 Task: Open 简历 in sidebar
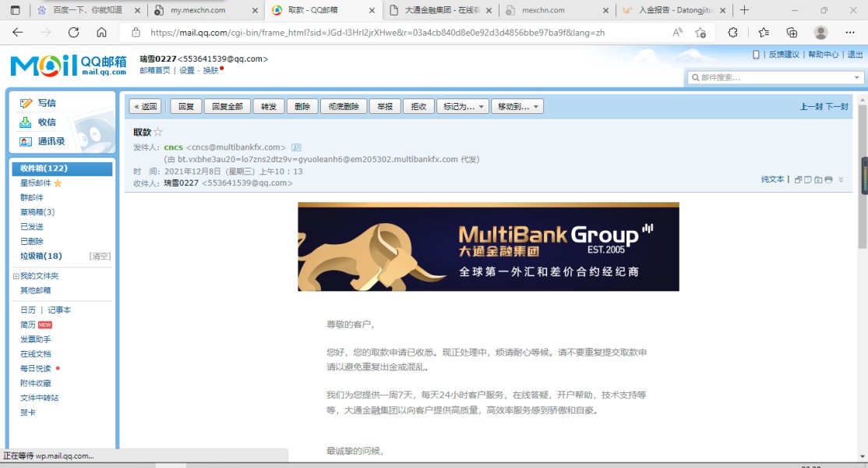click(28, 324)
